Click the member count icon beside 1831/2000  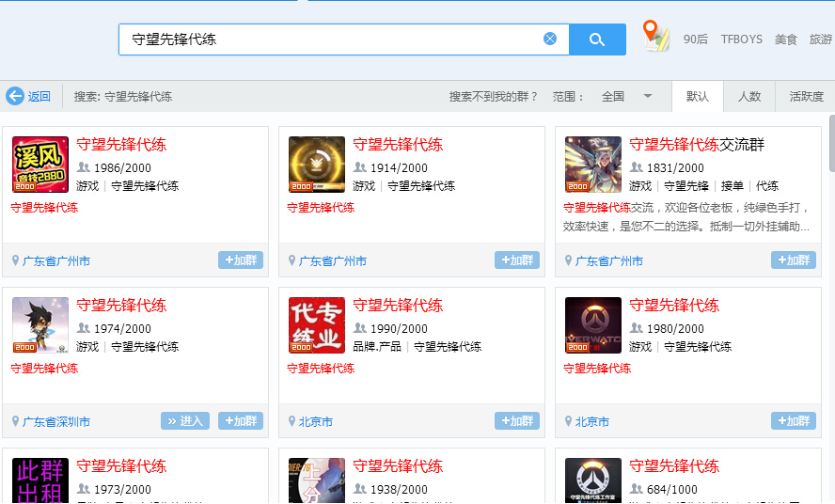(x=636, y=167)
